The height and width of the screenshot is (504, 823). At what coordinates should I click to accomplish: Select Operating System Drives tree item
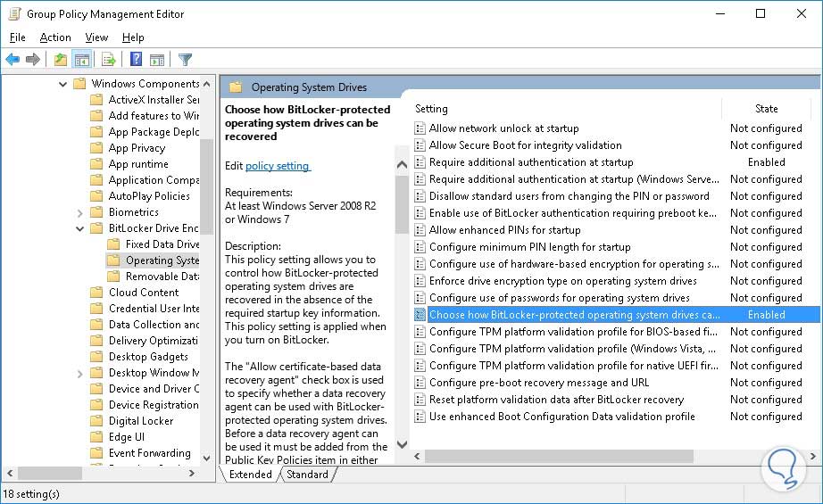(162, 260)
